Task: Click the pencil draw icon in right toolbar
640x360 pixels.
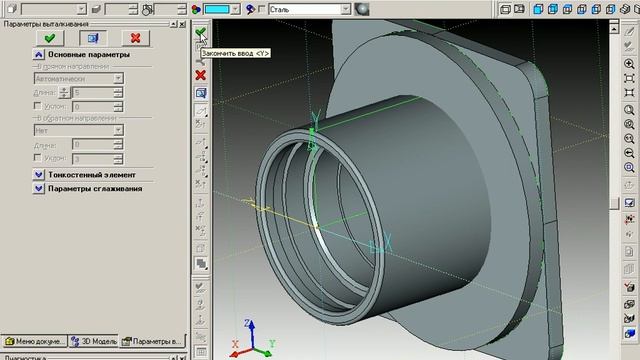Action: tap(629, 31)
